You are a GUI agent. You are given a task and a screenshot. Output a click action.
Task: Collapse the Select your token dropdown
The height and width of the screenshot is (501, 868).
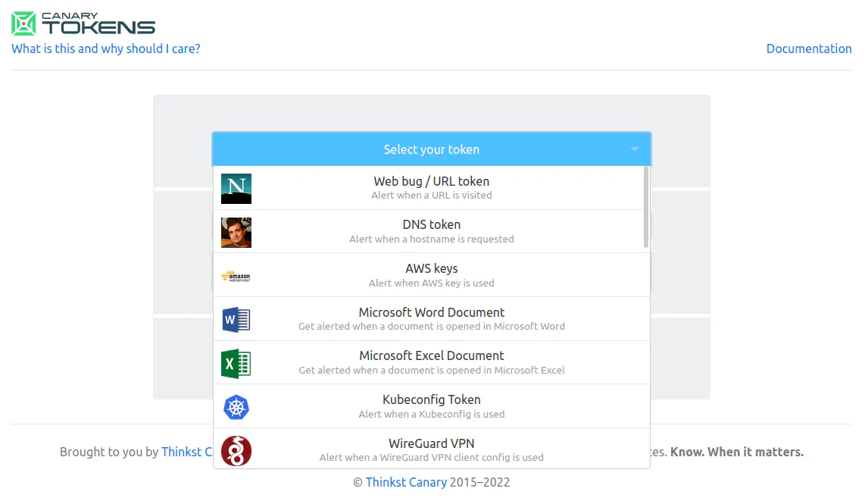tap(432, 149)
